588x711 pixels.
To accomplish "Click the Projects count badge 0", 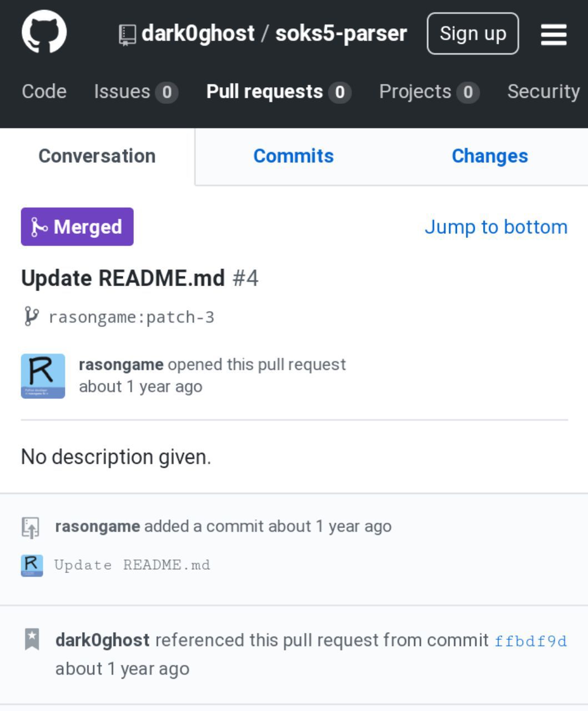I will click(468, 92).
